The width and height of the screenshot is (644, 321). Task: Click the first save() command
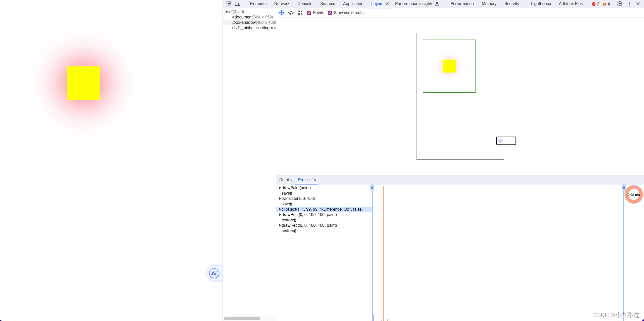tap(287, 193)
